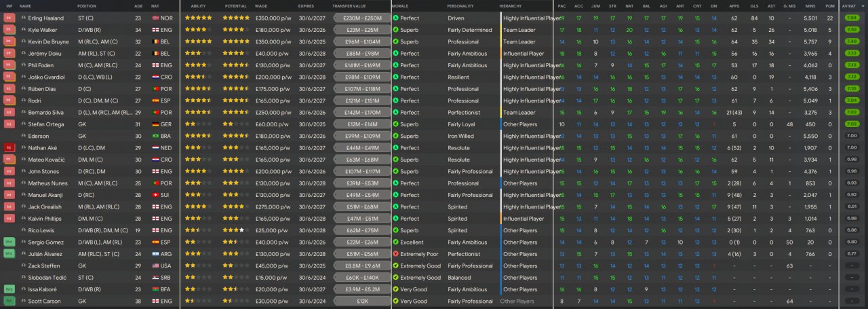
Task: Toggle sort arrow on the AV RAT column
Action: [x=863, y=5]
